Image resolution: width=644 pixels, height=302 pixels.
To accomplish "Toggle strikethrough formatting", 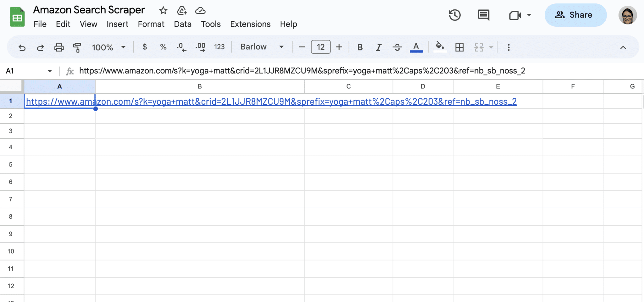I will (x=397, y=47).
